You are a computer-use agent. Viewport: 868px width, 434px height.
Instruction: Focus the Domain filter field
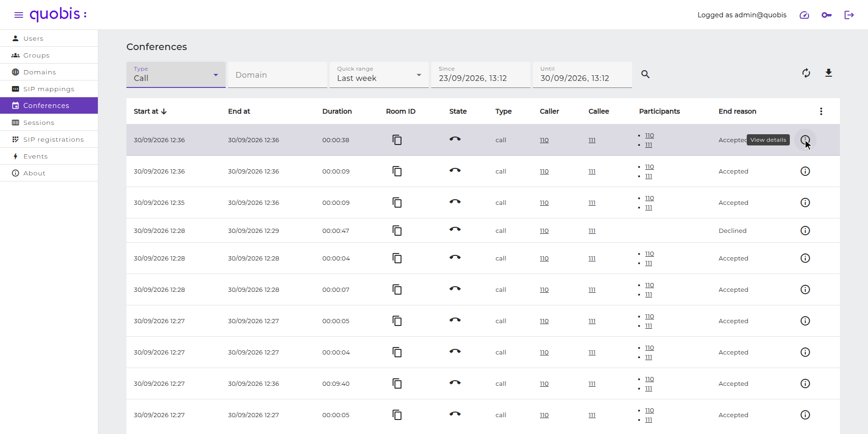pos(278,75)
